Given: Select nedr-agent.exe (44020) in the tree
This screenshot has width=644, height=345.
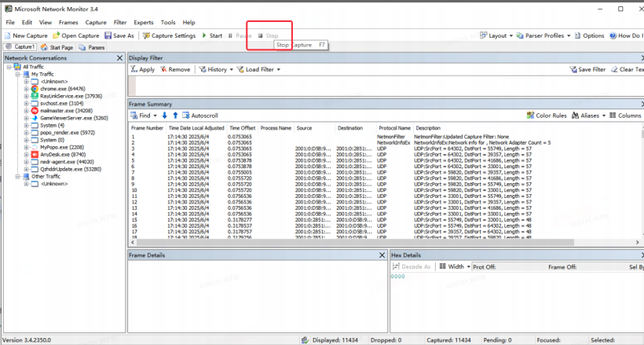Looking at the screenshot, I should pyautogui.click(x=67, y=162).
